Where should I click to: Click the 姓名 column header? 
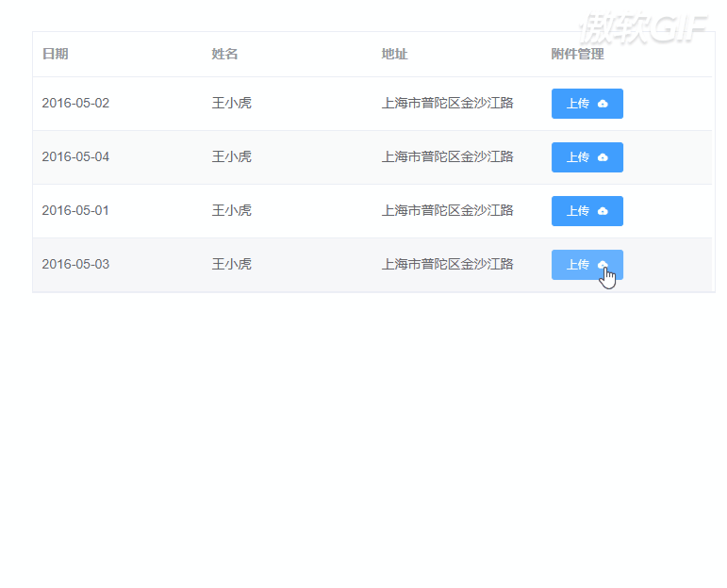[x=224, y=54]
